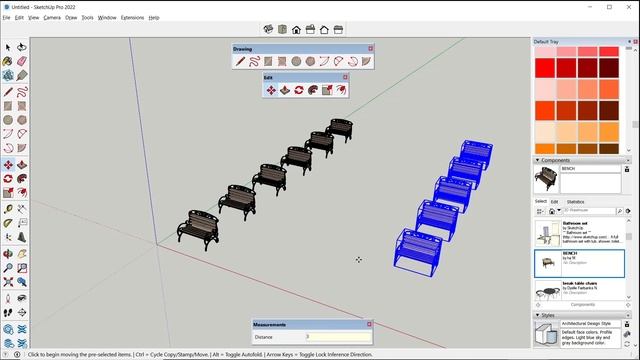Activate the Orbit tool in left toolbar
Screen dimensions: 640x360
click(8, 254)
